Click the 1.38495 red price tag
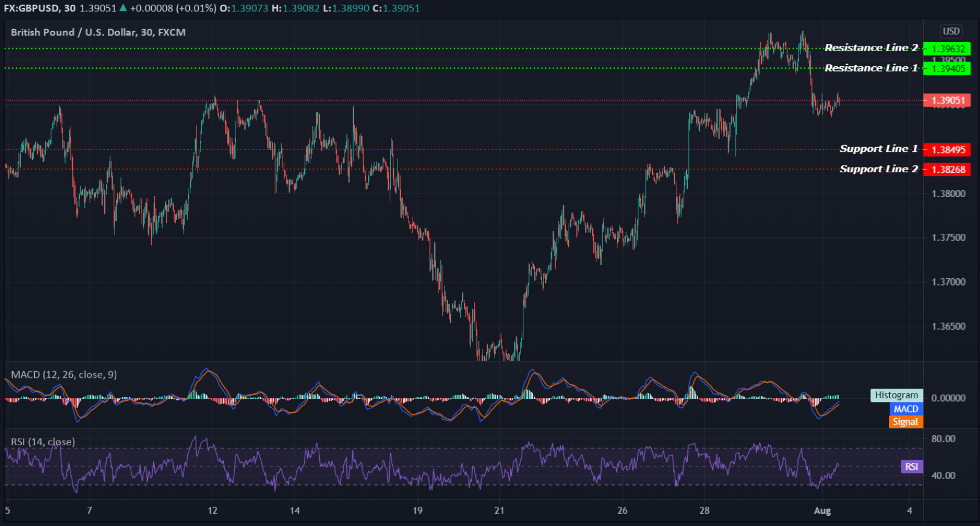This screenshot has width=980, height=526. [947, 149]
